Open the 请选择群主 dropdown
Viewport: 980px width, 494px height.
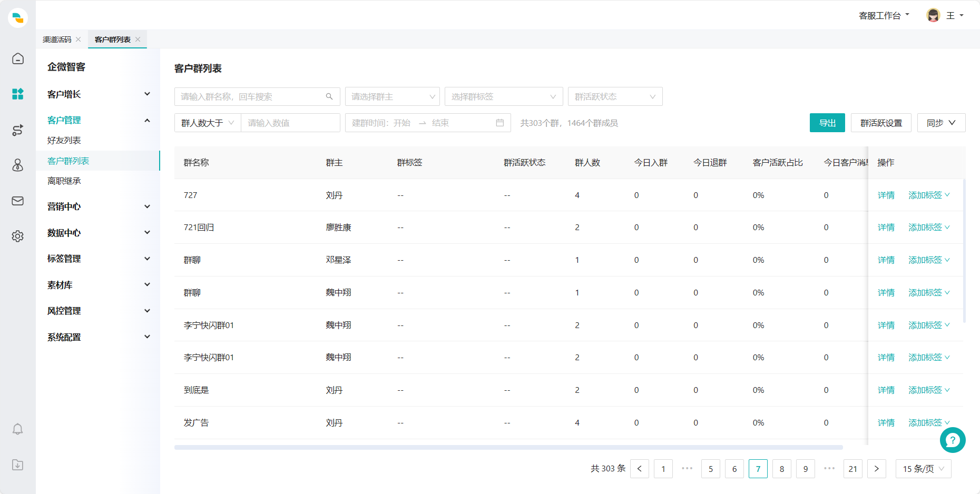[x=393, y=96]
